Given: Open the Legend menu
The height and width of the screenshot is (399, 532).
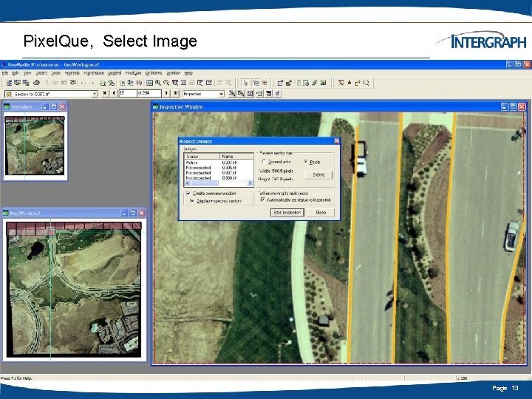Looking at the screenshot, I should point(115,73).
